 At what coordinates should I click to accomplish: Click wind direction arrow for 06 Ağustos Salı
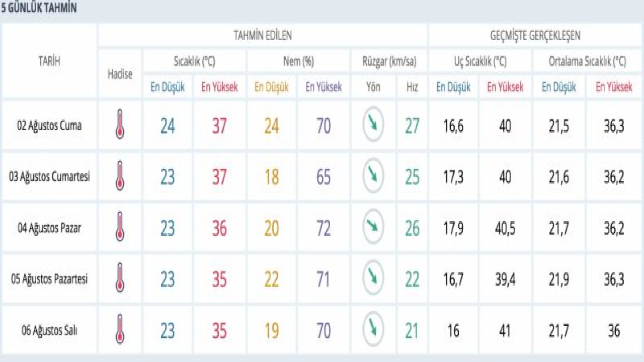pyautogui.click(x=373, y=330)
